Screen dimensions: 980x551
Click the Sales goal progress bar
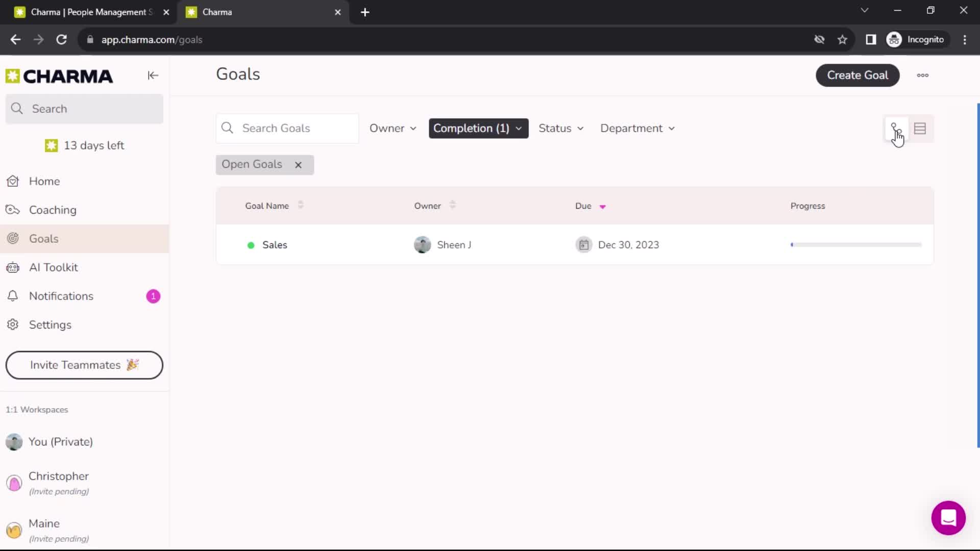855,244
